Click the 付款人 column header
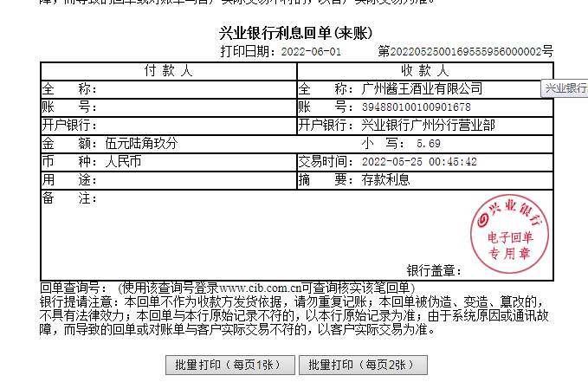The height and width of the screenshot is (382, 588). point(168,70)
